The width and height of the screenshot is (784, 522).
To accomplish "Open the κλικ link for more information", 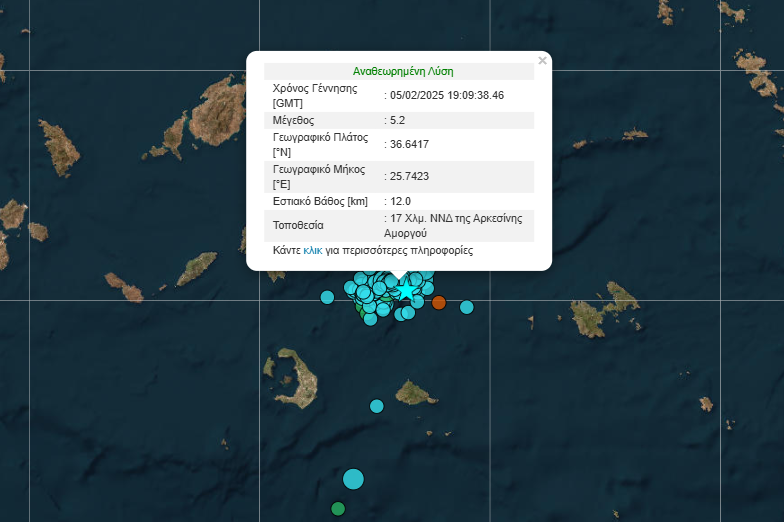I will [x=312, y=250].
